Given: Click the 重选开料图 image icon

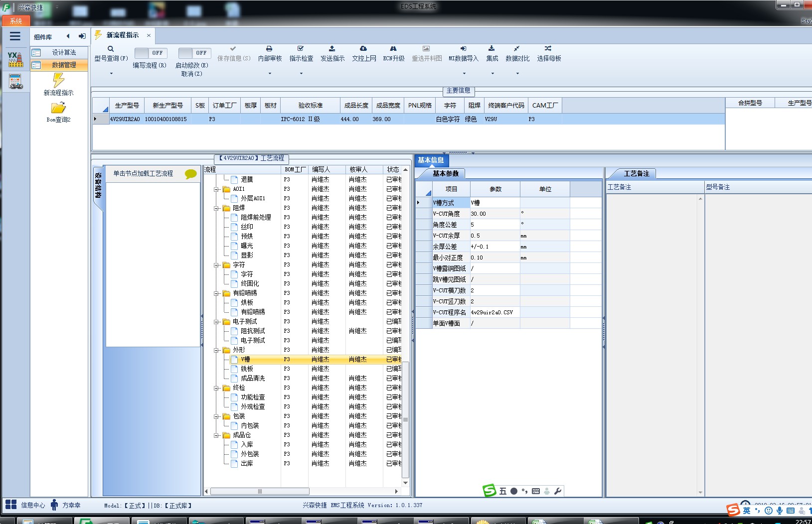Looking at the screenshot, I should coord(426,49).
